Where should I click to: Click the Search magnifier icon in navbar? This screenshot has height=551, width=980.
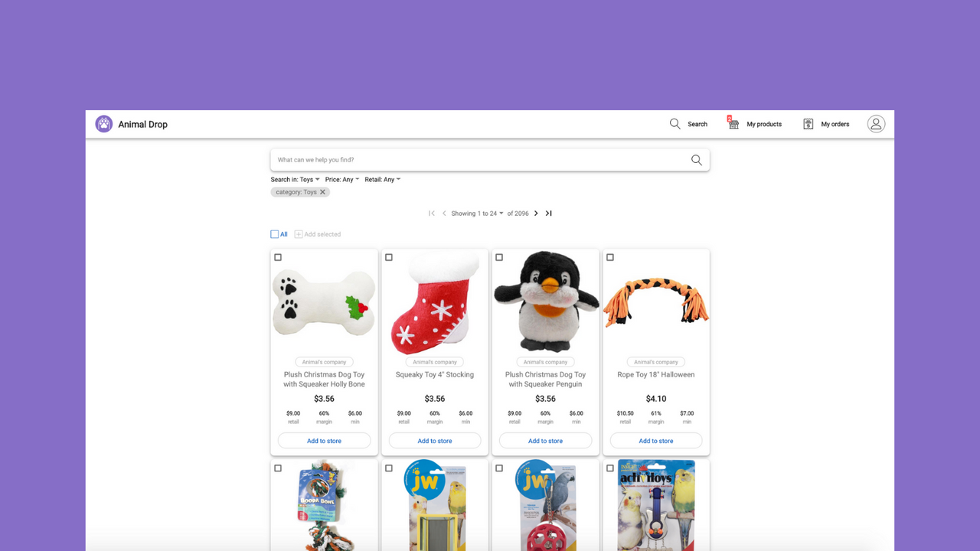pyautogui.click(x=675, y=123)
